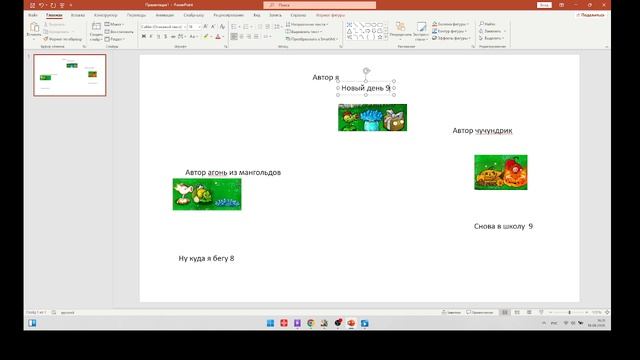
Task: Click the Sign in button in title bar
Action: (x=544, y=5)
